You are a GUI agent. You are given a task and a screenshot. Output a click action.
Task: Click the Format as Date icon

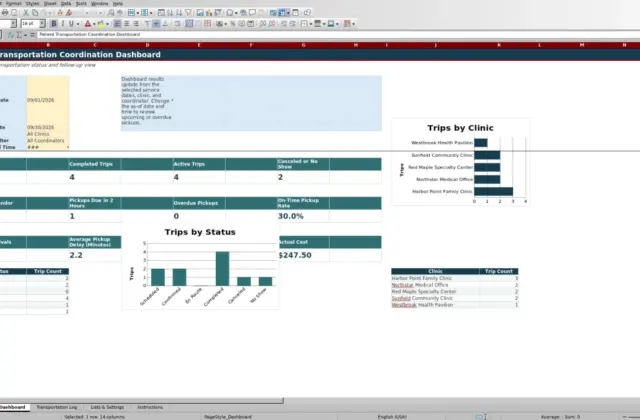251,24
